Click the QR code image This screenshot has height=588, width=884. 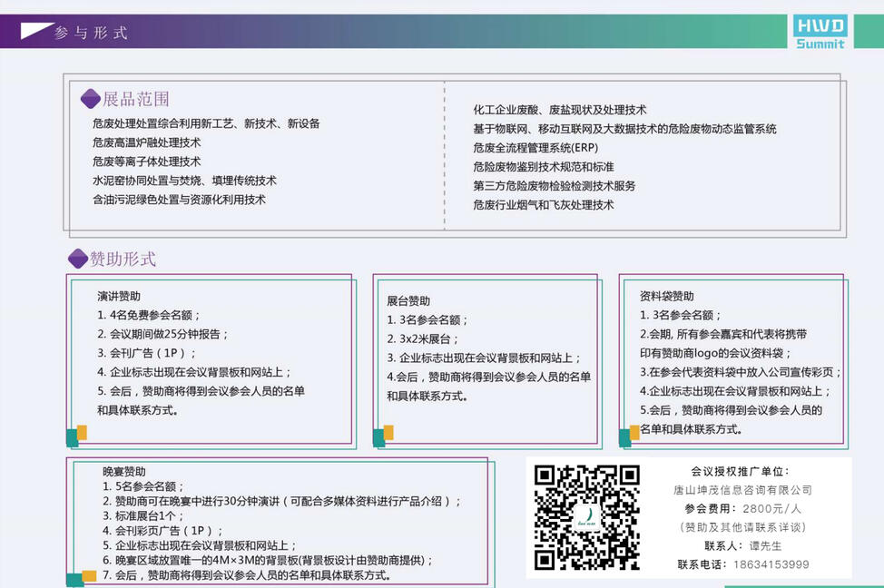[586, 516]
